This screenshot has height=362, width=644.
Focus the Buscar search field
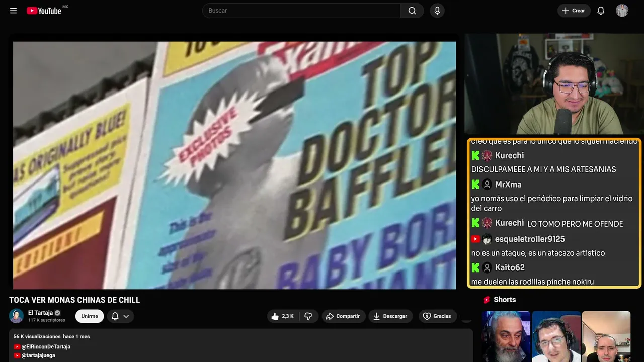(x=301, y=11)
